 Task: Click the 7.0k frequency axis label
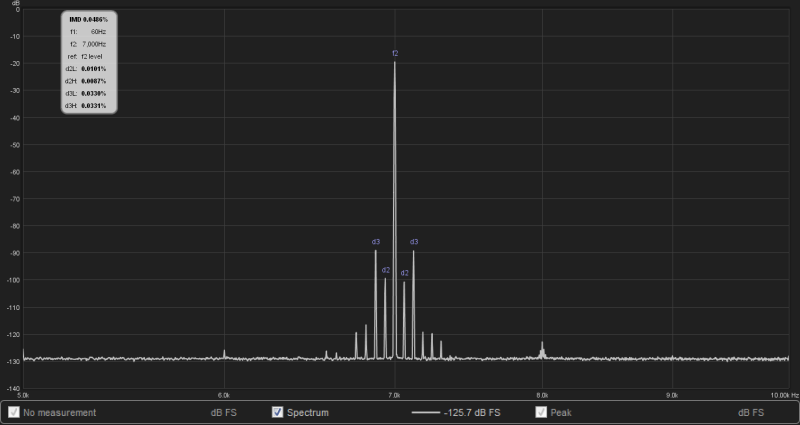pos(394,395)
